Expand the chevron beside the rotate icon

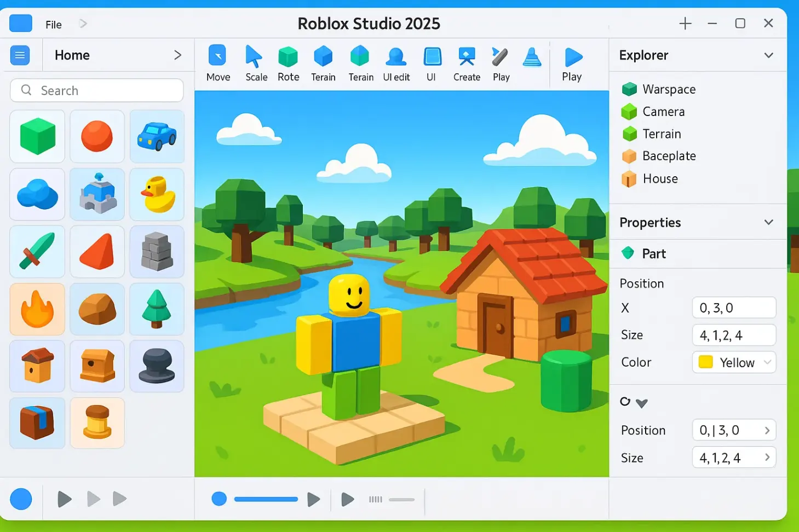coord(642,403)
